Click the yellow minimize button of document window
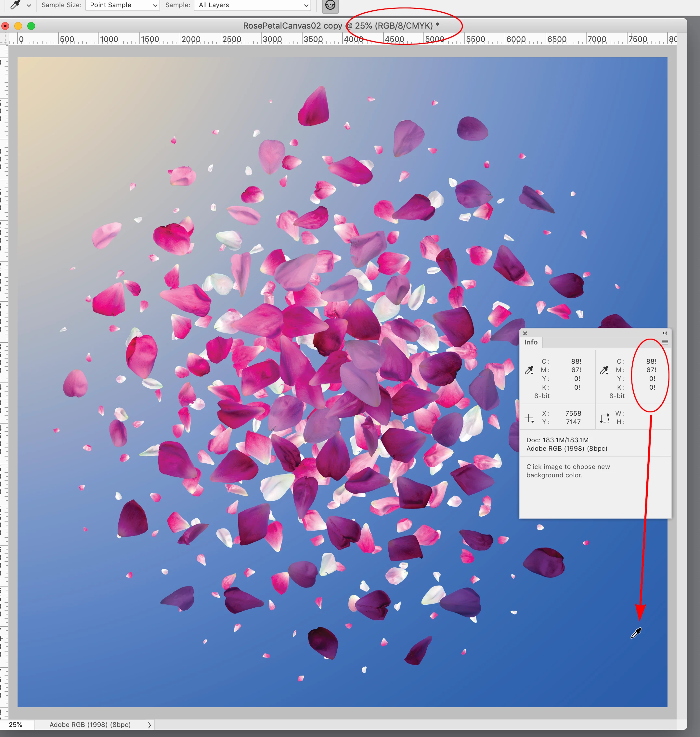This screenshot has height=737, width=700. pos(18,26)
